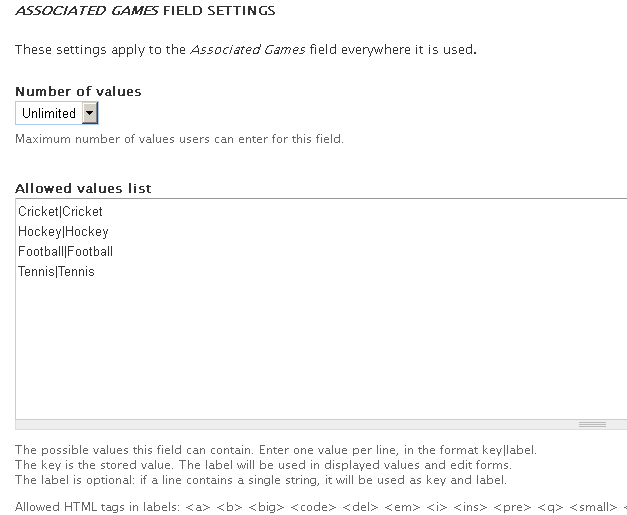This screenshot has width=627, height=515.
Task: Click the Maximum number of values help text
Action: (x=179, y=139)
